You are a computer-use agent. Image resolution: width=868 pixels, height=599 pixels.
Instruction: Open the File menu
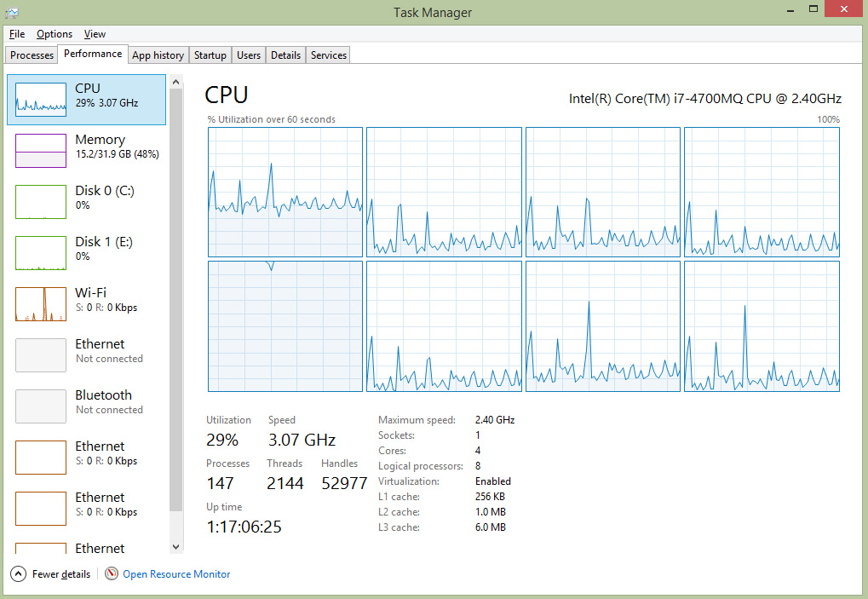(17, 34)
